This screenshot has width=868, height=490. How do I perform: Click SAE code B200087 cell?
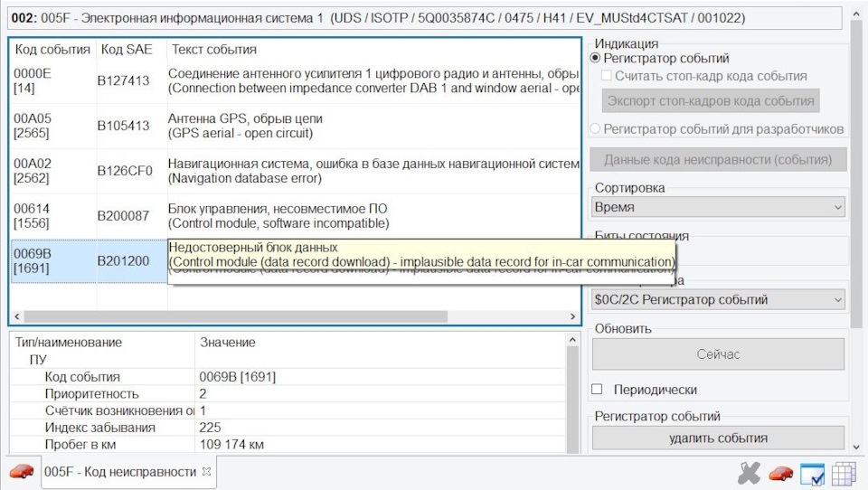click(124, 216)
